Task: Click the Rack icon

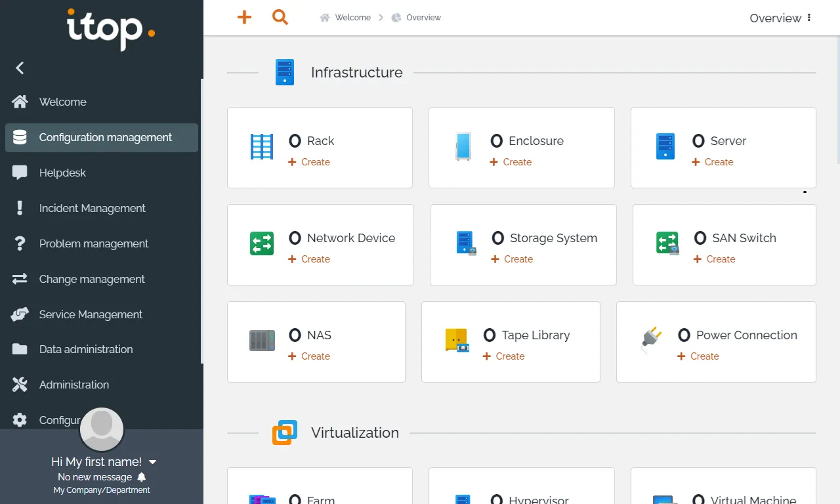Action: [262, 147]
